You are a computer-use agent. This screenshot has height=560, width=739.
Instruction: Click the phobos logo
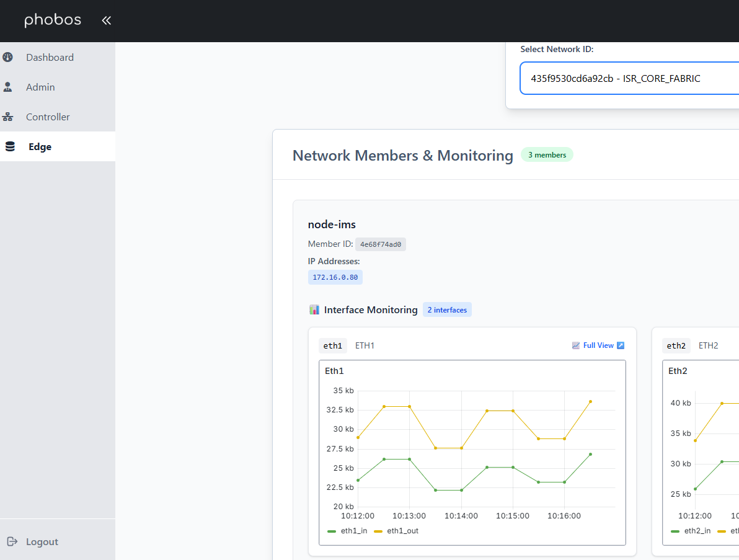click(x=53, y=20)
